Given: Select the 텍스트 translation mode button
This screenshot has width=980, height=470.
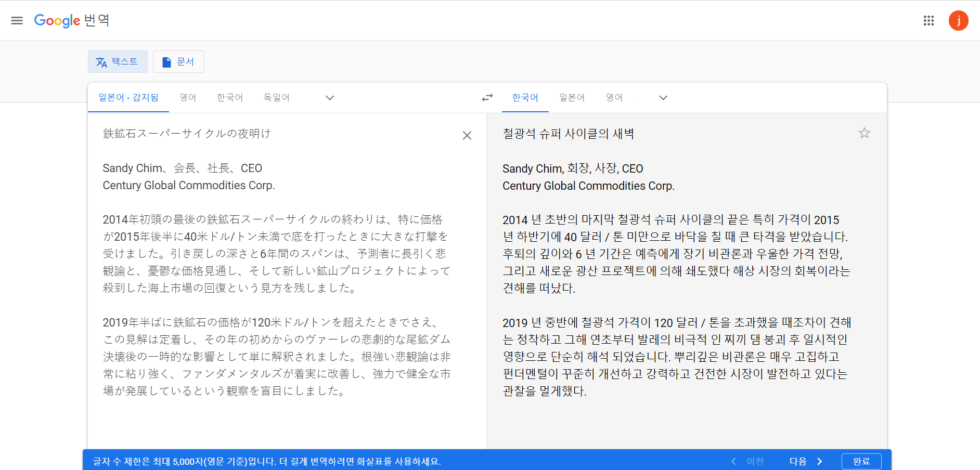Looking at the screenshot, I should click(x=118, y=62).
